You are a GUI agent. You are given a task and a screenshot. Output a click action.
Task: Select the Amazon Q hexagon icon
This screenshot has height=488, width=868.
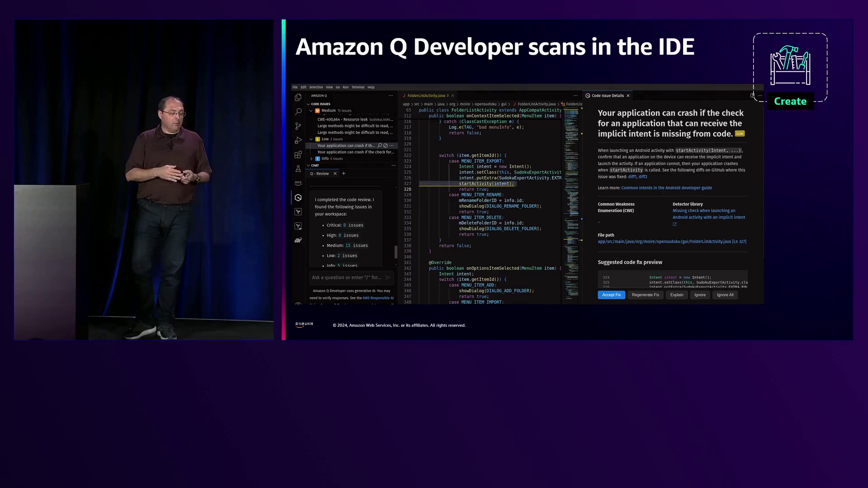click(x=298, y=197)
